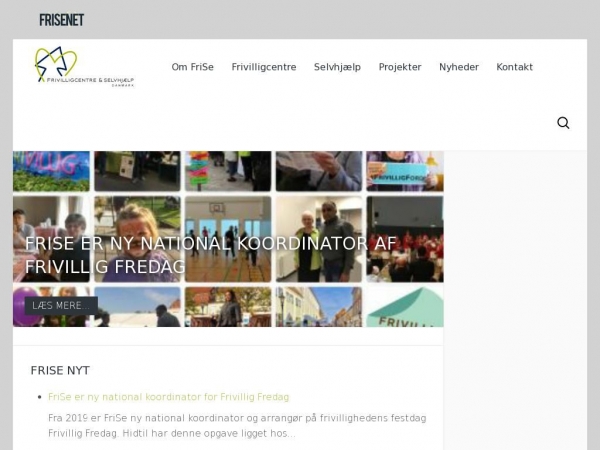Click the red-uniformed orchestra photo

(405, 239)
